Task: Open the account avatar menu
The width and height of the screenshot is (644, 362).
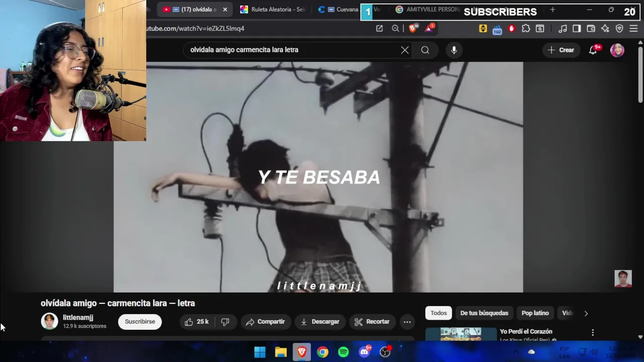Action: point(617,50)
